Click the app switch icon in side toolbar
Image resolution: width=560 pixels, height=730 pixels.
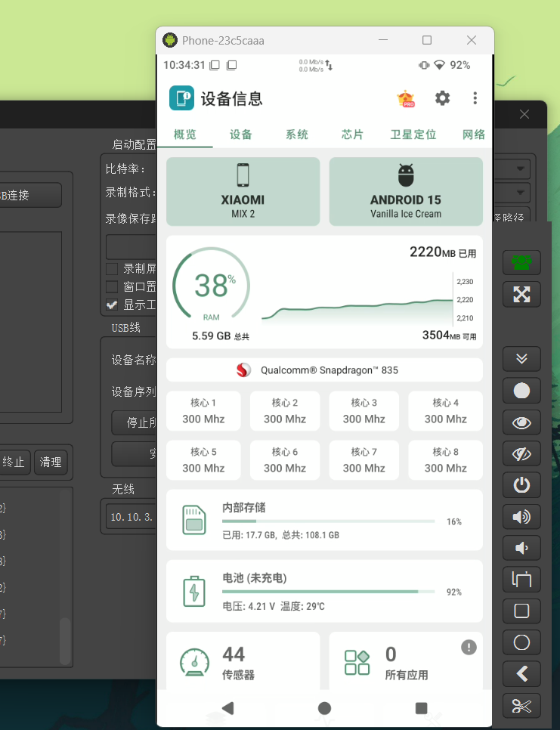[521, 580]
